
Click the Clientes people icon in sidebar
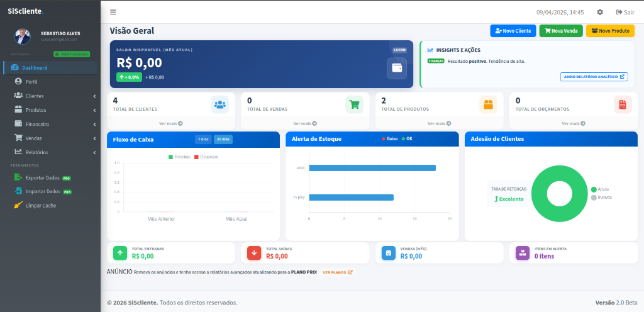pyautogui.click(x=18, y=95)
